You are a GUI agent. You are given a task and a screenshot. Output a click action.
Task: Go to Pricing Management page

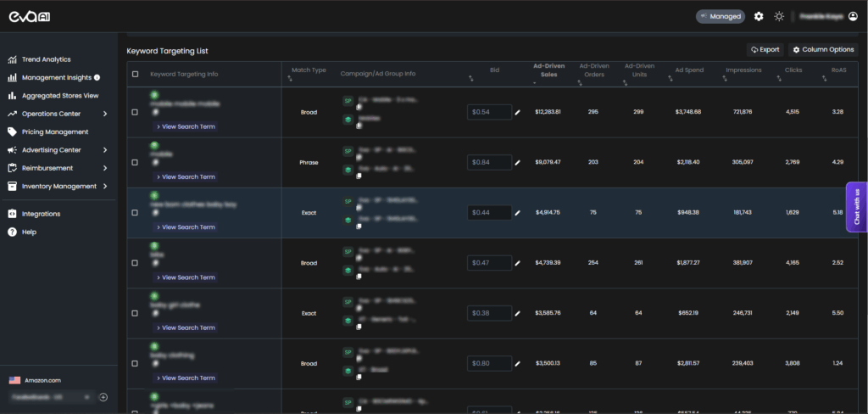point(54,132)
